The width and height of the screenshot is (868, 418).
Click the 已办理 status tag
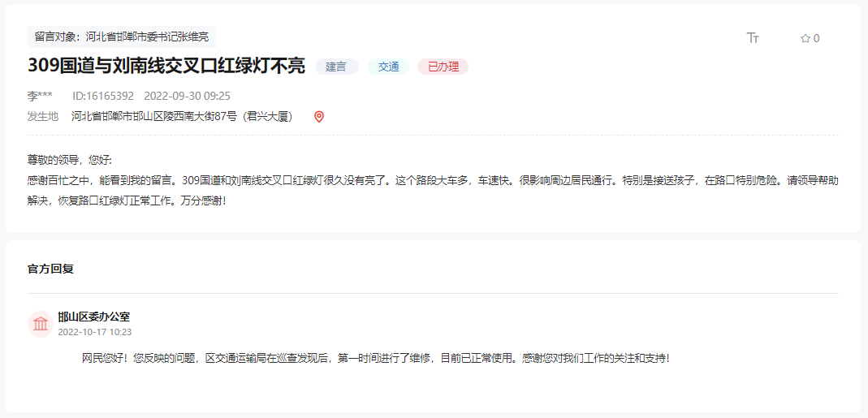tap(443, 67)
